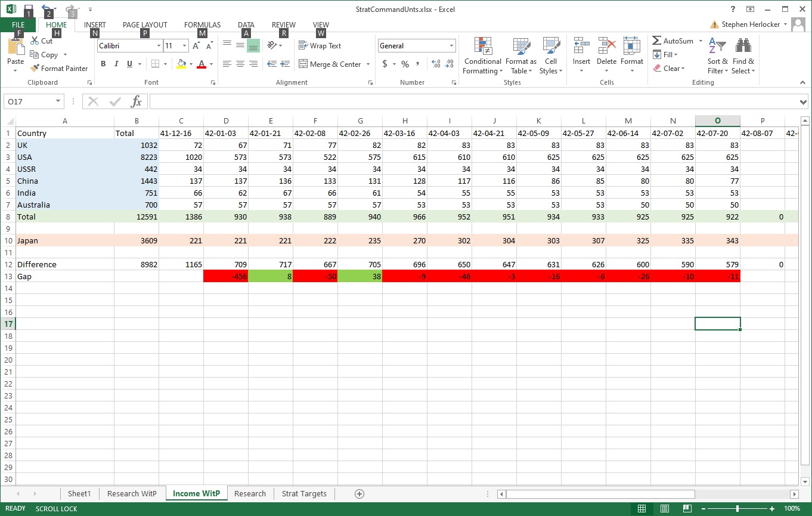This screenshot has height=516, width=812.
Task: Open Cell Styles gallery
Action: [551, 55]
